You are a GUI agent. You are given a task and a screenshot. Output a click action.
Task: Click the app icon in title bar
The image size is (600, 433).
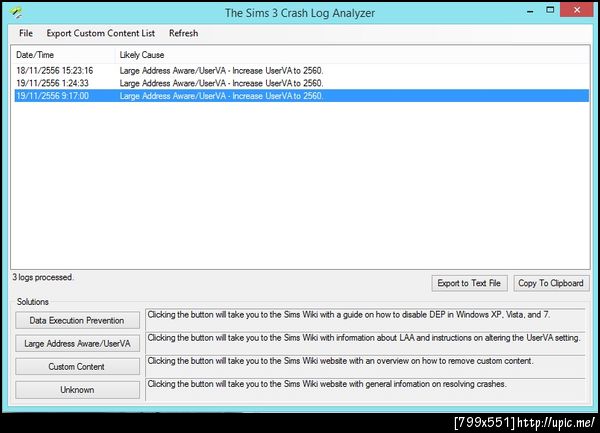tap(16, 13)
